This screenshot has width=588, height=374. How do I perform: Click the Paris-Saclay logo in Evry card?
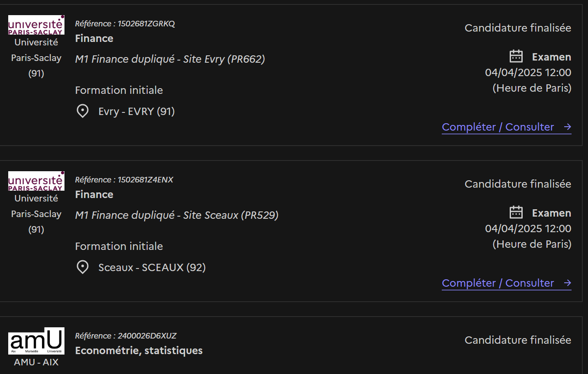tap(36, 25)
